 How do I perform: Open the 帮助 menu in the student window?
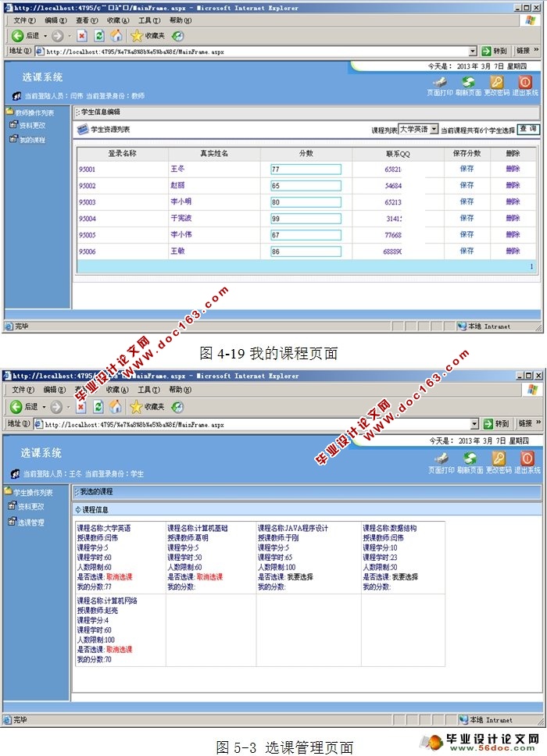tap(180, 390)
